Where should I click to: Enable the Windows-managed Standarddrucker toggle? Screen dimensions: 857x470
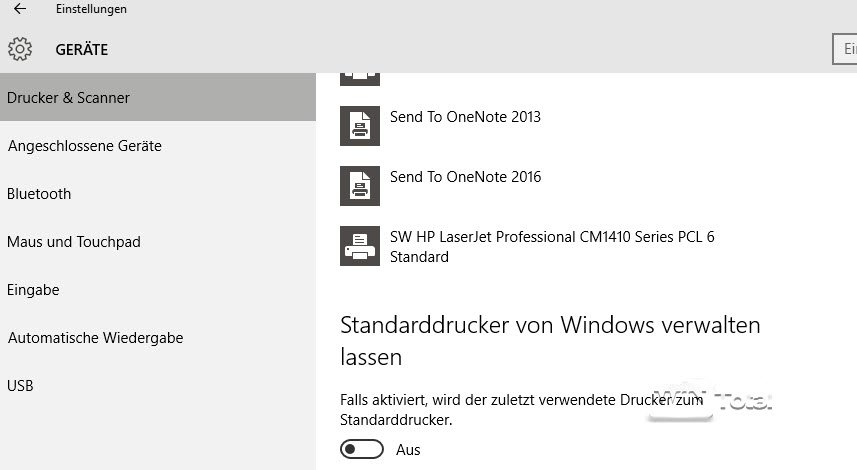[361, 450]
